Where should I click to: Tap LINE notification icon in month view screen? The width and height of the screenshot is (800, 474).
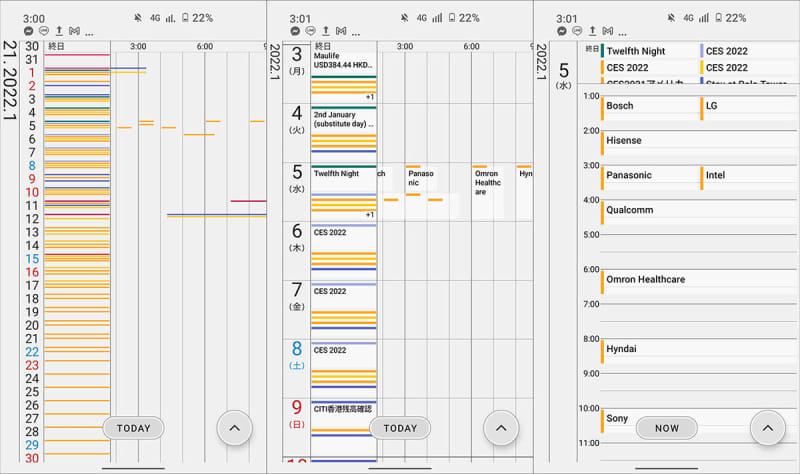click(44, 31)
